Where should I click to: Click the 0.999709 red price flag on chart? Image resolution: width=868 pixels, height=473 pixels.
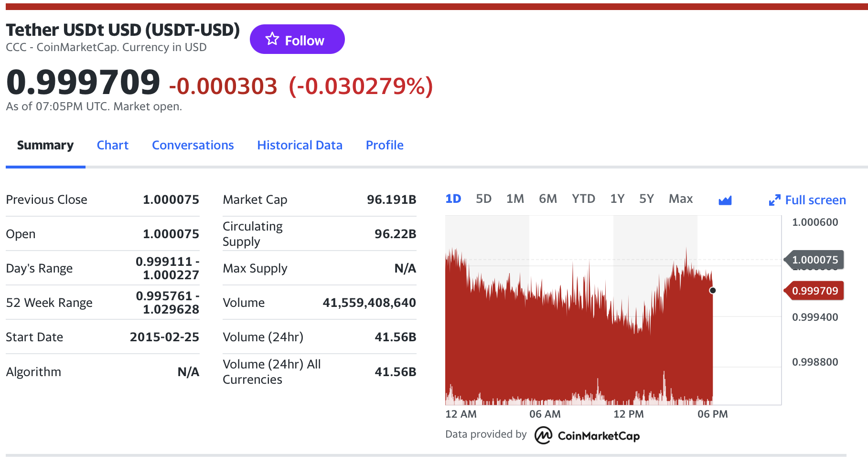814,290
